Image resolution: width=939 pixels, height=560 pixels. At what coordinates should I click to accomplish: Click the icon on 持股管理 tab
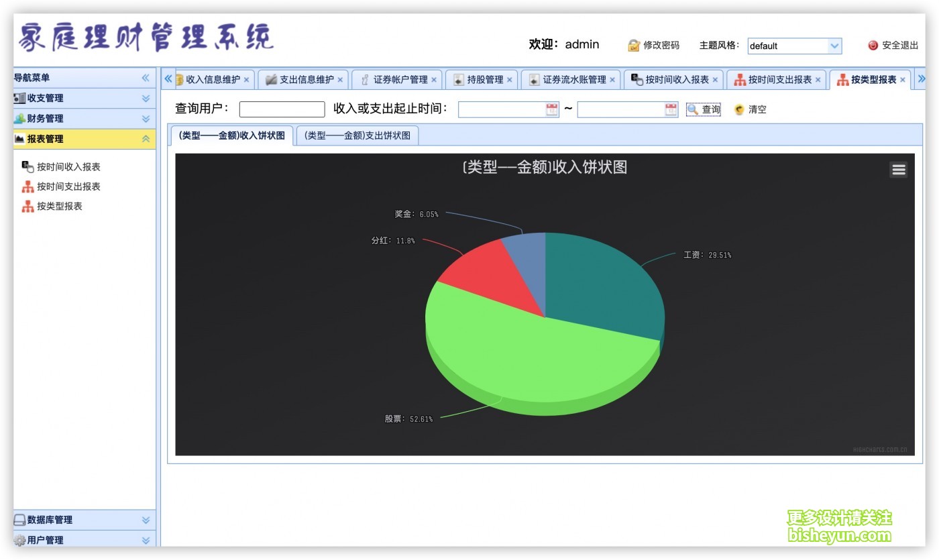click(459, 80)
